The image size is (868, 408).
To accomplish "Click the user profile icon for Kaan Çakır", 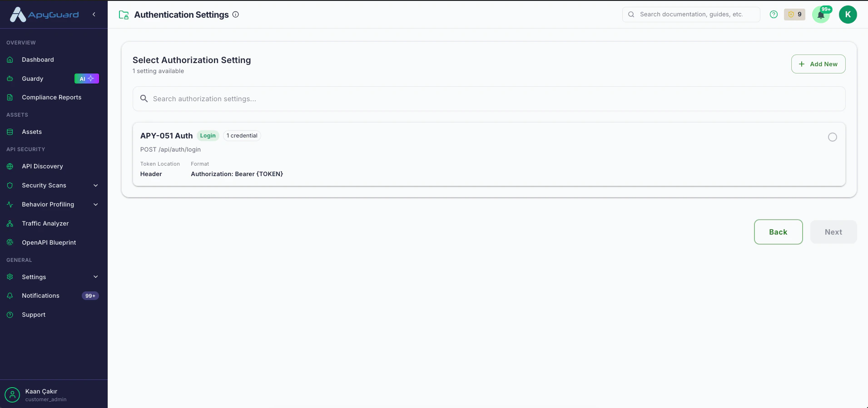I will (x=12, y=395).
